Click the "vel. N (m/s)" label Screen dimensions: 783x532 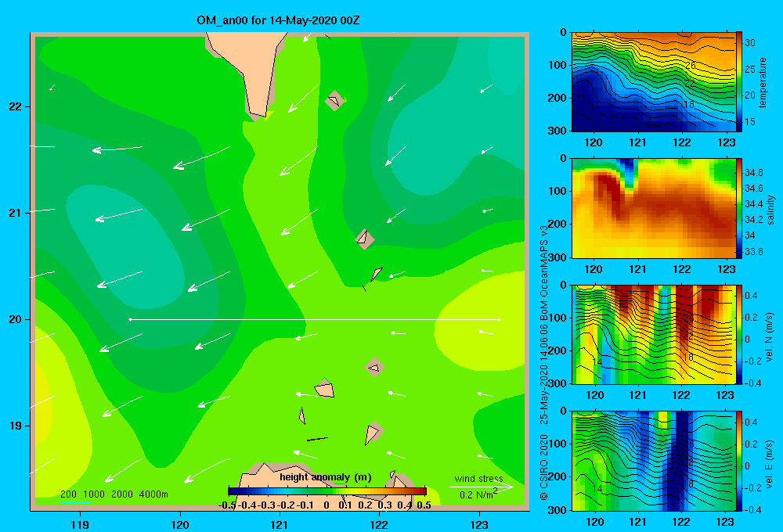pos(769,337)
